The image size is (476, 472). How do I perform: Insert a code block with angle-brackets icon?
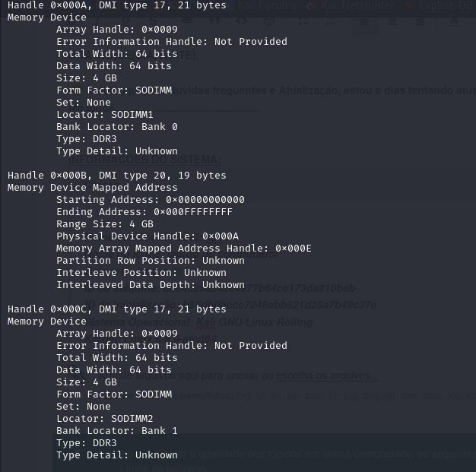242,21
